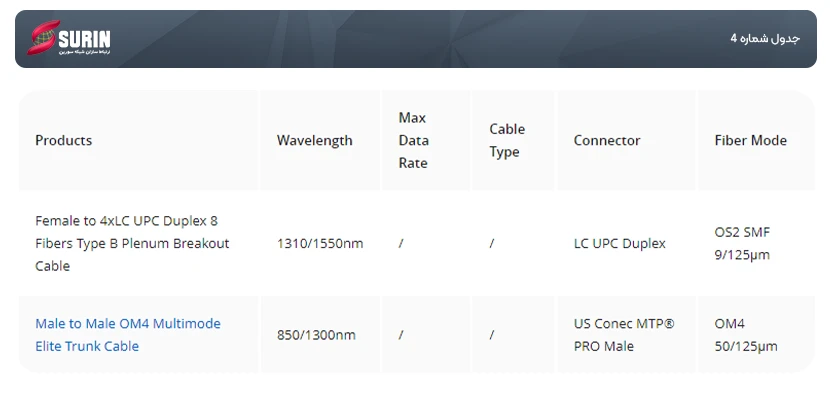Click Max Data Rate slash in OS2 row

(401, 243)
